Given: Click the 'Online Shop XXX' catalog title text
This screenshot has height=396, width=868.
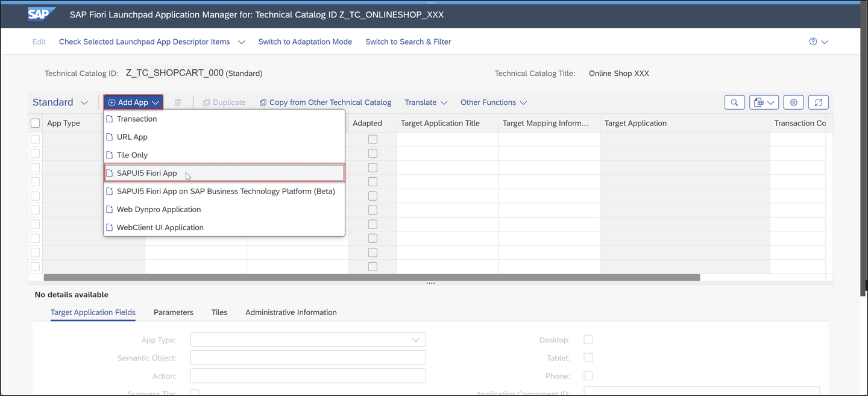Looking at the screenshot, I should 619,74.
